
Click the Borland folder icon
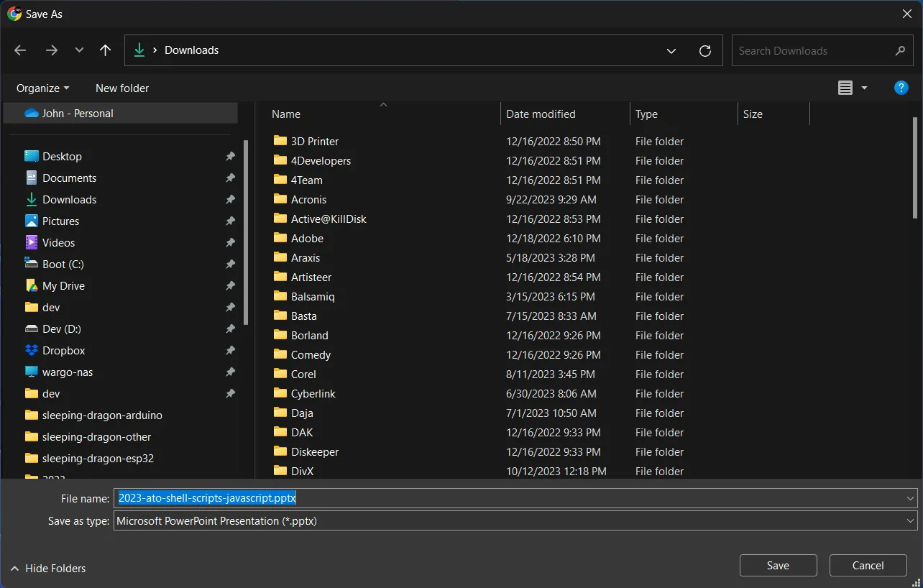[x=280, y=335]
